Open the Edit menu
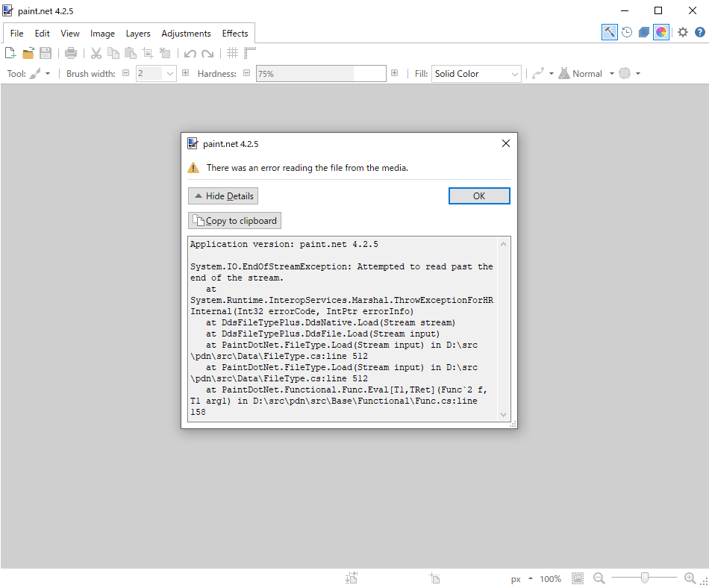Viewport: 709px width, 588px height. tap(42, 34)
